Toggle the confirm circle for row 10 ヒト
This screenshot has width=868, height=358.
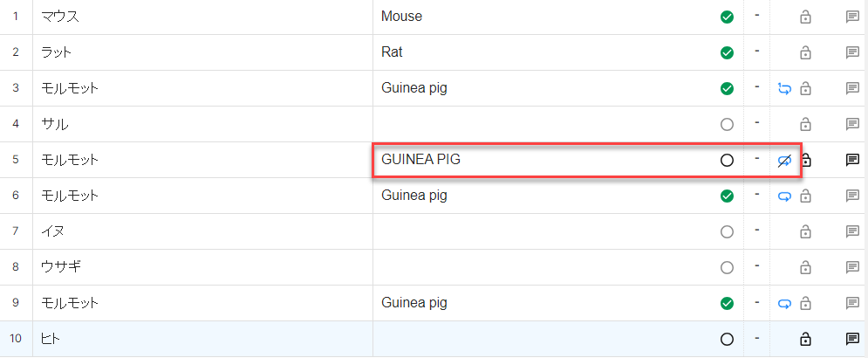click(727, 339)
